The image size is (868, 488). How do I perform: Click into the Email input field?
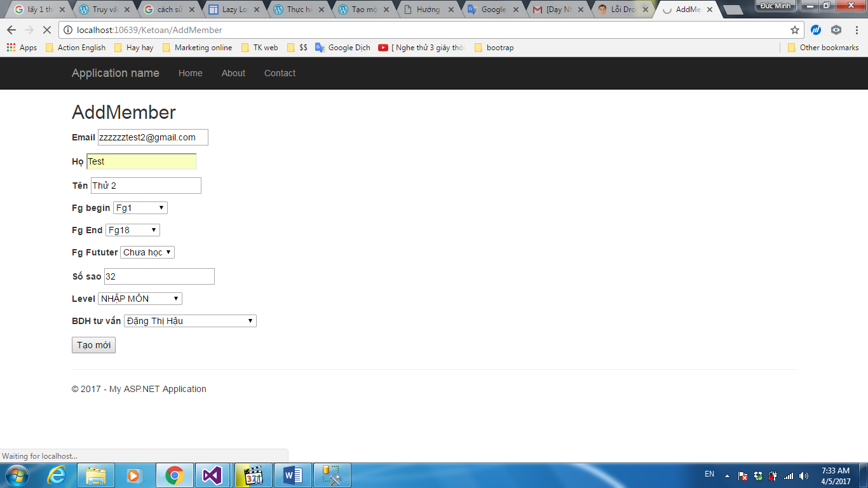tap(153, 137)
